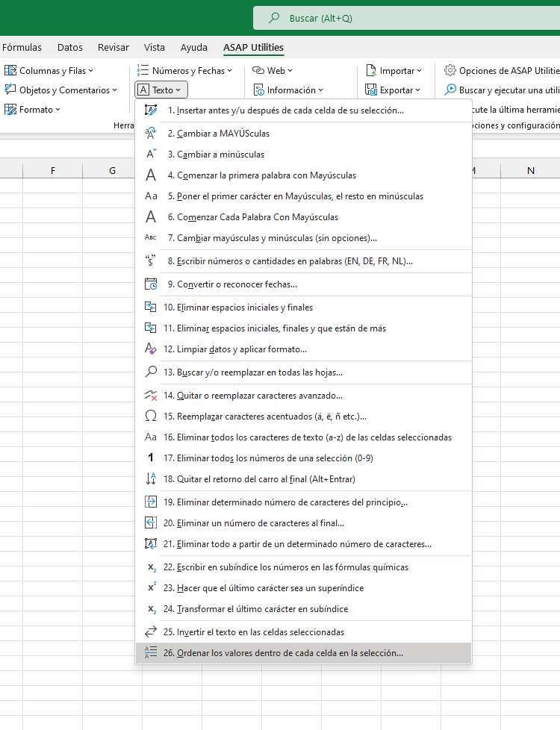Expand the Formato dropdown
The height and width of the screenshot is (730, 560).
coord(33,110)
